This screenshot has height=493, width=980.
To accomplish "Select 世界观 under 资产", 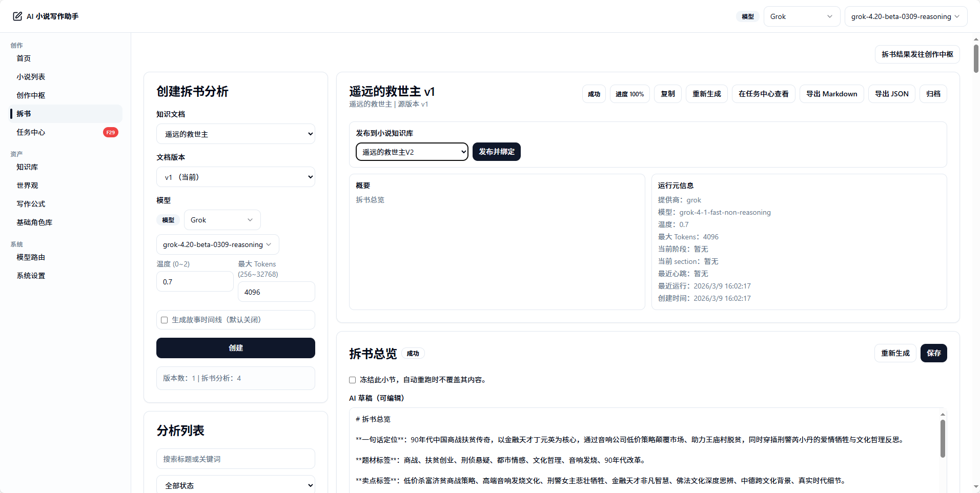I will (x=27, y=185).
